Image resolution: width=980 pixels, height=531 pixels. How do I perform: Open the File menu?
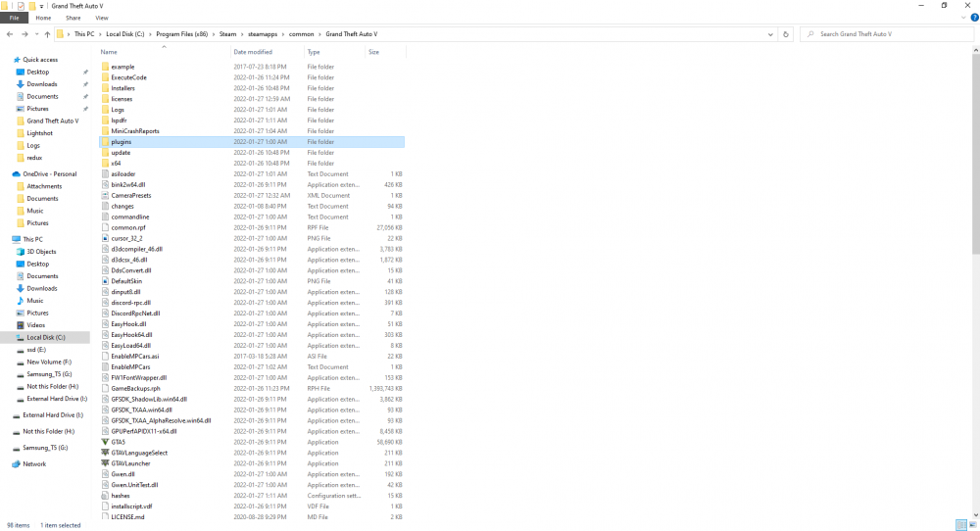point(14,18)
